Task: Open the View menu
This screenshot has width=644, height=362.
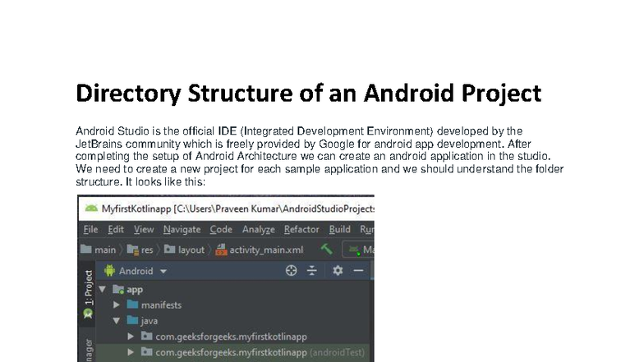Action: coord(144,230)
